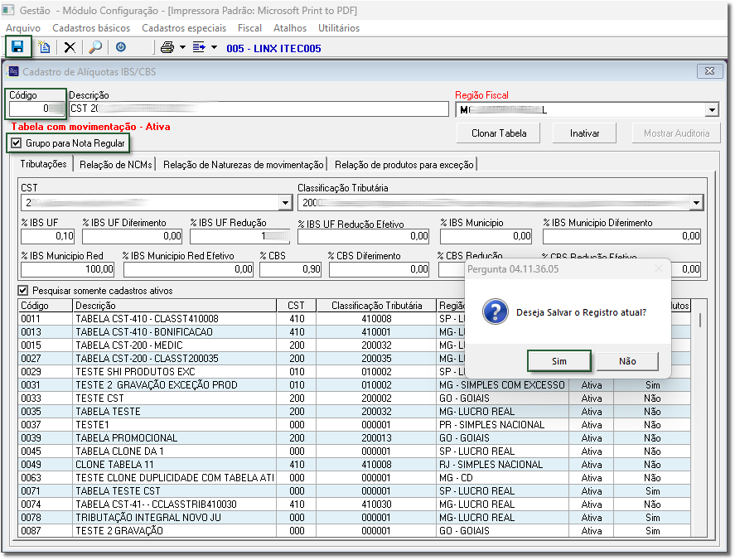Click the Save floppy disk toolbar icon
The image size is (735, 560).
17,47
